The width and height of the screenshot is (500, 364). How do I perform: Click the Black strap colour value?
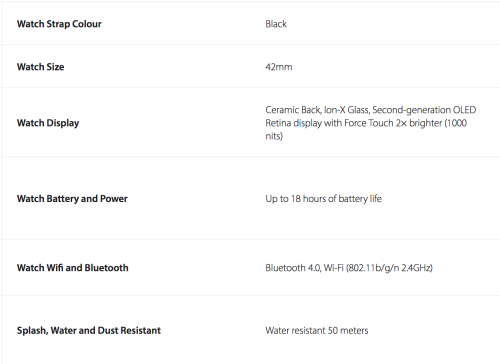pyautogui.click(x=276, y=24)
